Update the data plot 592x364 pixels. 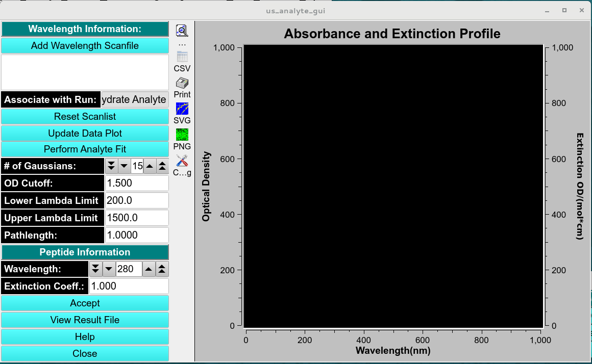[x=85, y=133]
